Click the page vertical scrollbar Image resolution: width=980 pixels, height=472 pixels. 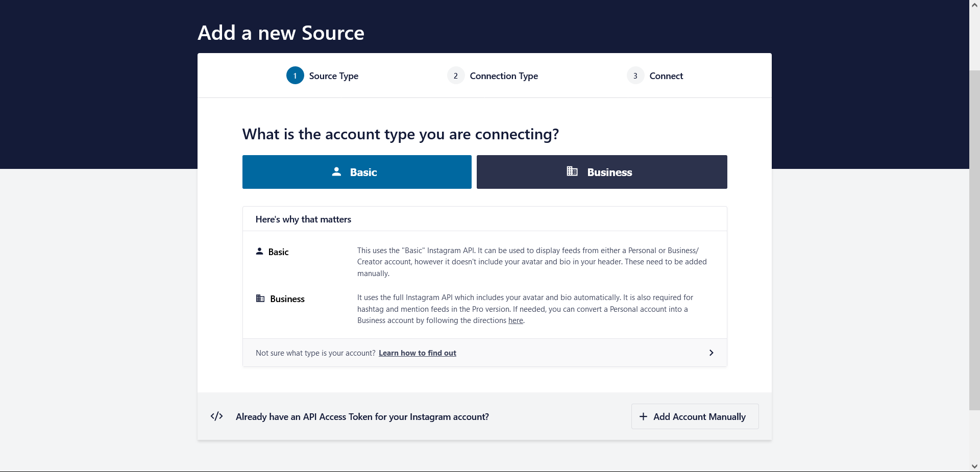pos(974,240)
